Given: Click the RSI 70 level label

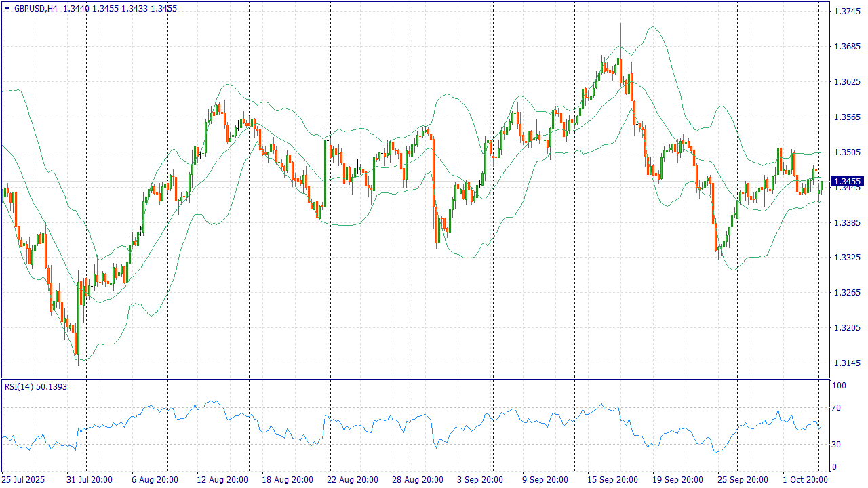Looking at the screenshot, I should [x=837, y=408].
